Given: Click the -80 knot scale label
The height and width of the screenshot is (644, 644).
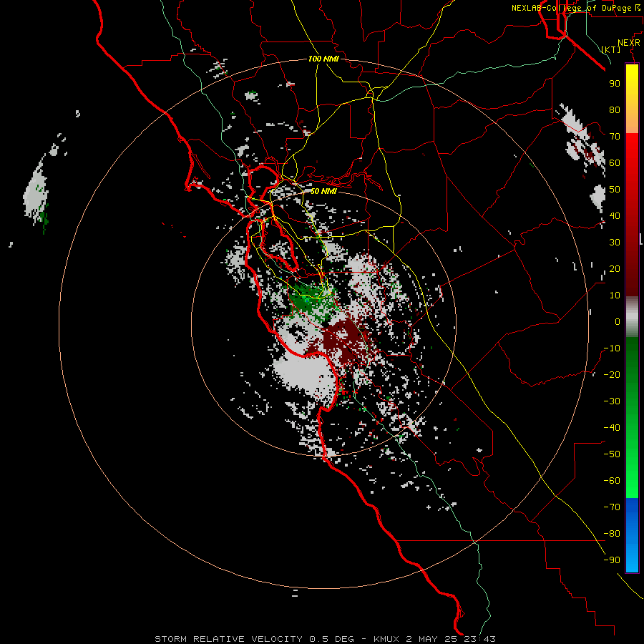Looking at the screenshot, I should (x=612, y=534).
